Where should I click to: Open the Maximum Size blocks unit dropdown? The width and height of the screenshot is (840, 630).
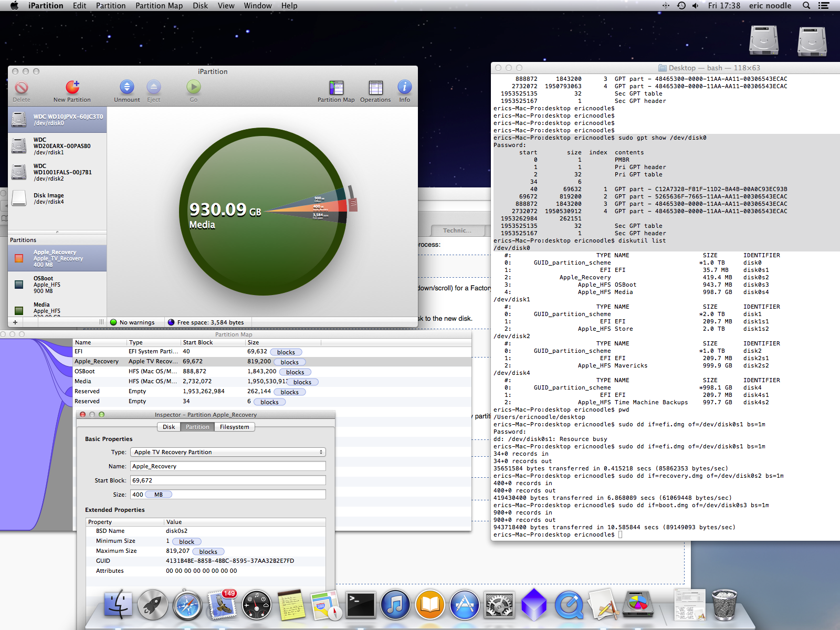coord(208,552)
